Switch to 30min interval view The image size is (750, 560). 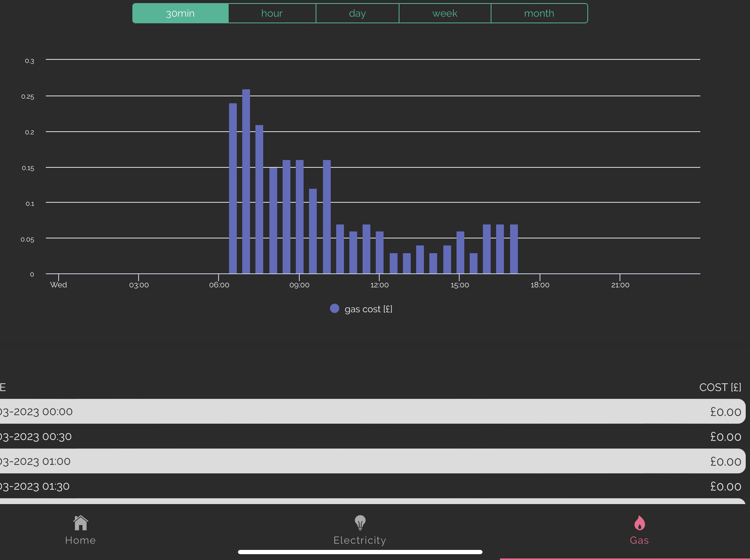(181, 14)
